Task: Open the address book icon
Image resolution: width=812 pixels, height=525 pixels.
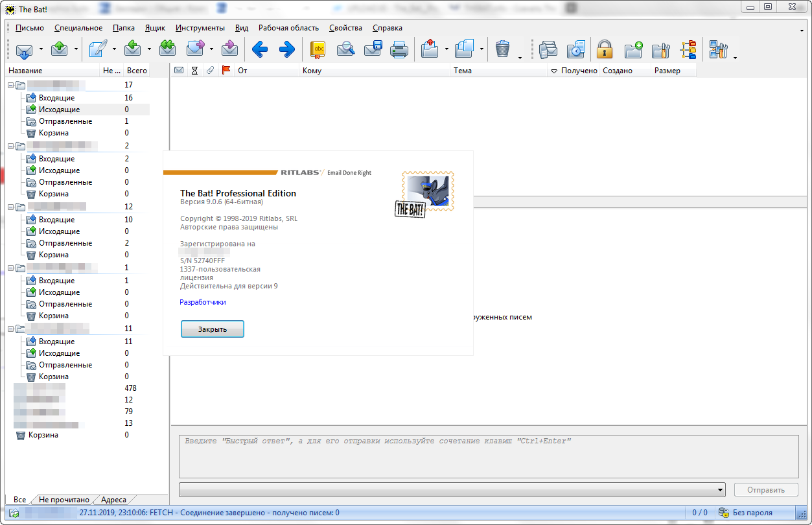Action: pyautogui.click(x=318, y=49)
